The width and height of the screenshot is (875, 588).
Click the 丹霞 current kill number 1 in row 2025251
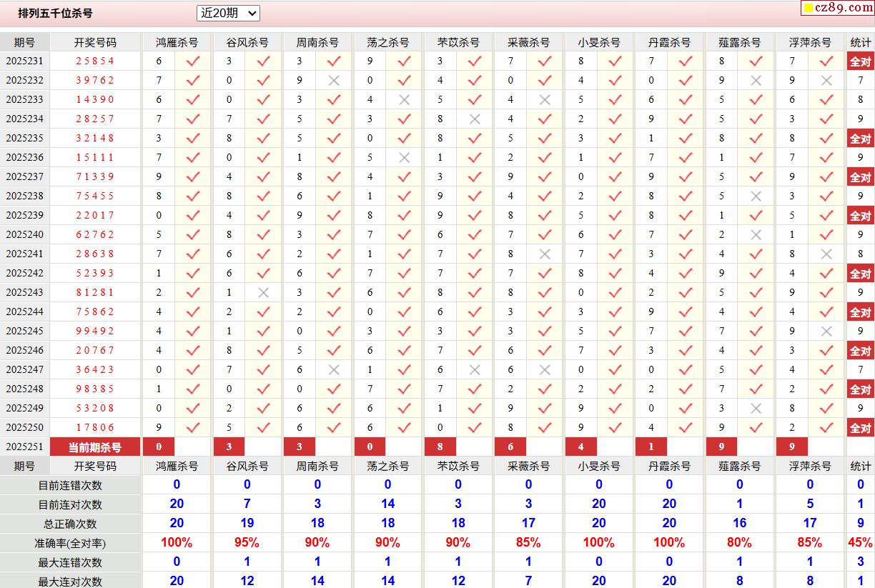[x=651, y=447]
